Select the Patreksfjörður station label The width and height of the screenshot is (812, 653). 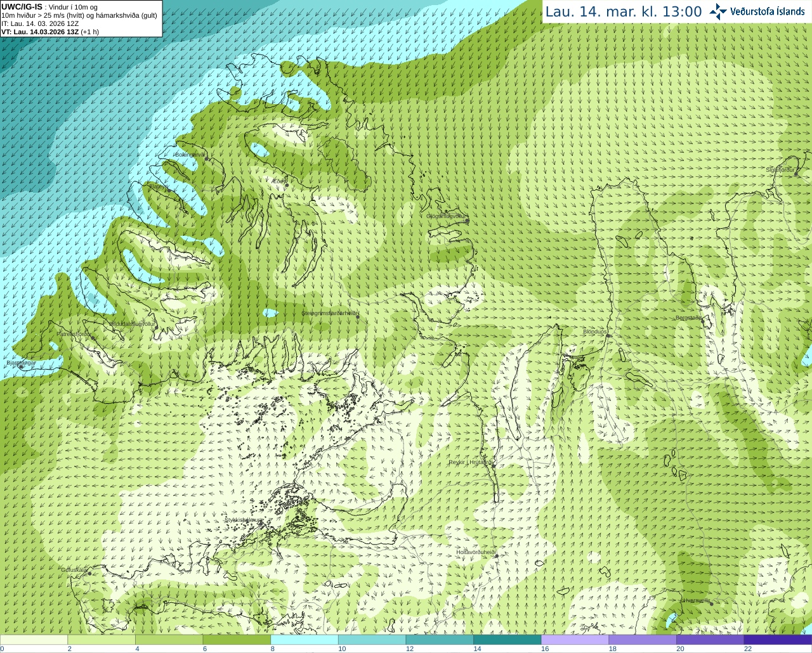click(74, 333)
